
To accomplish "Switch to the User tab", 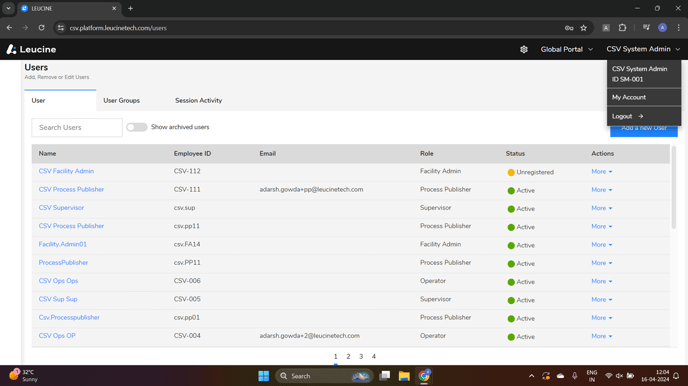I will point(60,100).
